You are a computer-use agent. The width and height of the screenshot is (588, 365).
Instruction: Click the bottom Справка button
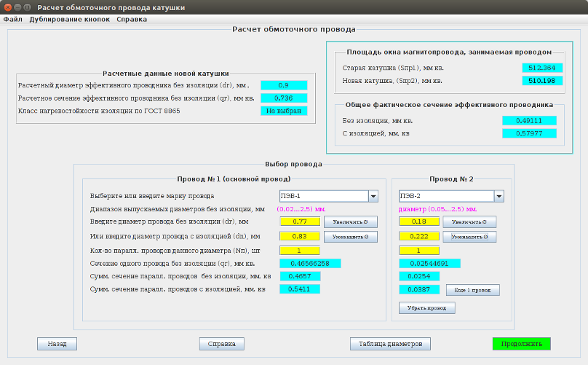coord(221,343)
